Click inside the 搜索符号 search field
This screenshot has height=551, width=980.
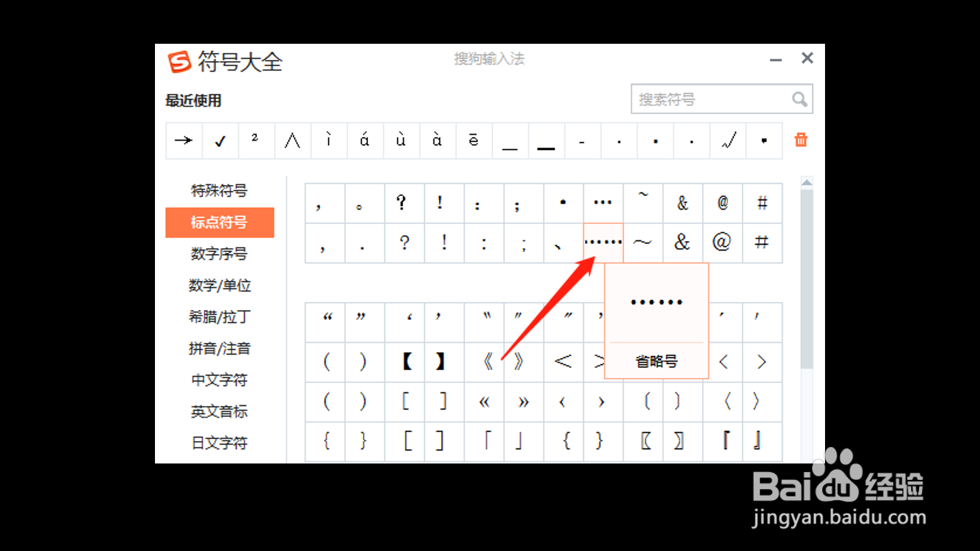tap(703, 99)
